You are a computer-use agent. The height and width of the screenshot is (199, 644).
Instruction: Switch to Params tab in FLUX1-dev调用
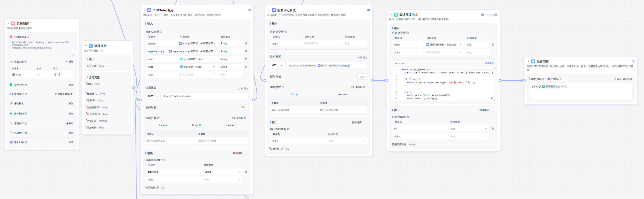163,125
